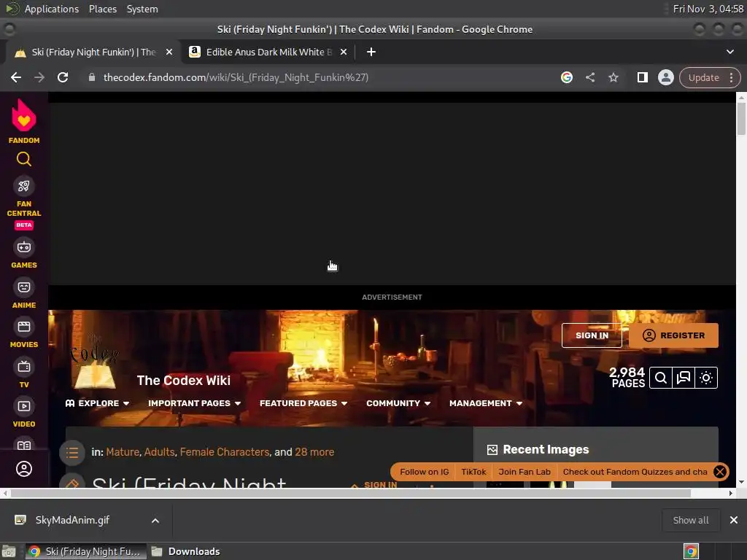Reload the page

pos(63,77)
